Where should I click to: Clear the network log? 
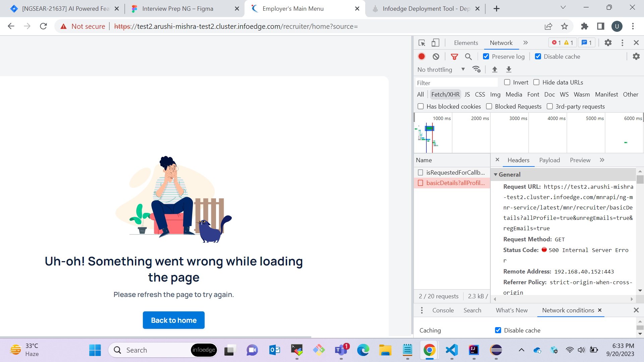click(436, 57)
